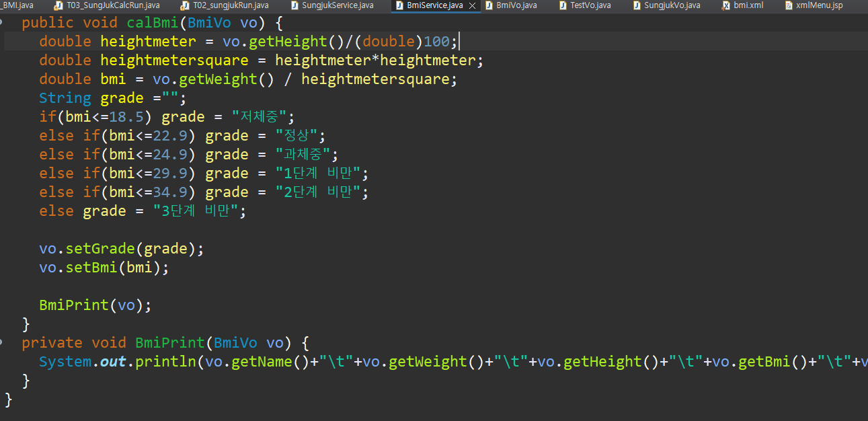Select the TestVo.java editor tab
This screenshot has height=421, width=868.
pos(590,5)
